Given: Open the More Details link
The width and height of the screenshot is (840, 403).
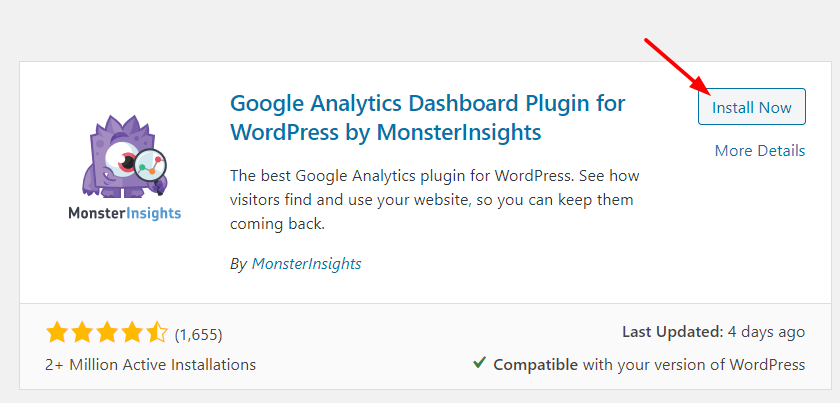Looking at the screenshot, I should click(x=760, y=151).
